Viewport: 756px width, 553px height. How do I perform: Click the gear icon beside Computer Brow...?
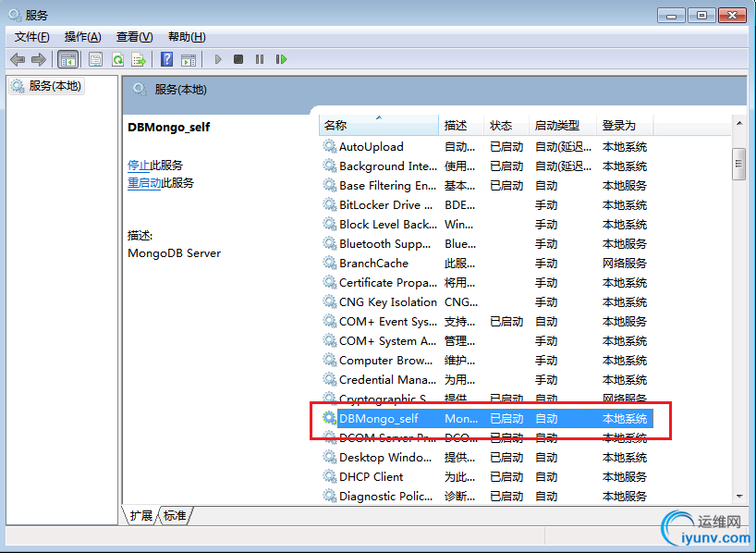coord(329,360)
